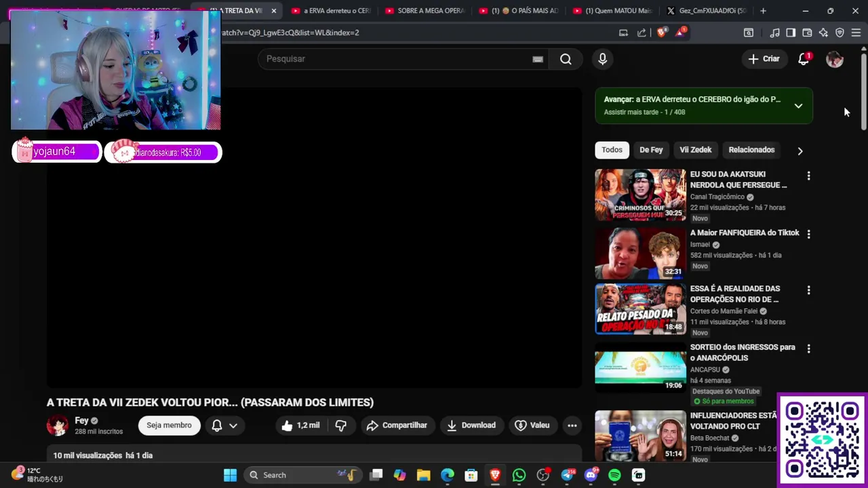Open the on-screen keyboard icon in search box
This screenshot has width=868, height=488.
pyautogui.click(x=538, y=59)
